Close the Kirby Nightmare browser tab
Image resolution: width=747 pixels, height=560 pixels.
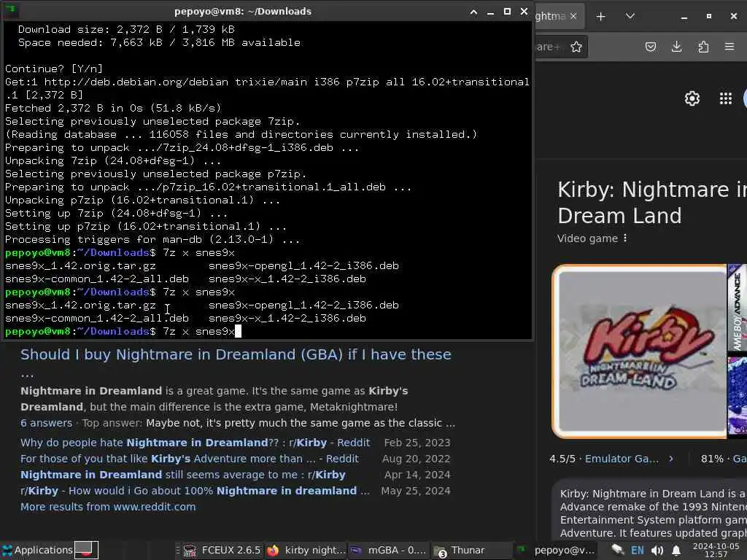tap(573, 16)
